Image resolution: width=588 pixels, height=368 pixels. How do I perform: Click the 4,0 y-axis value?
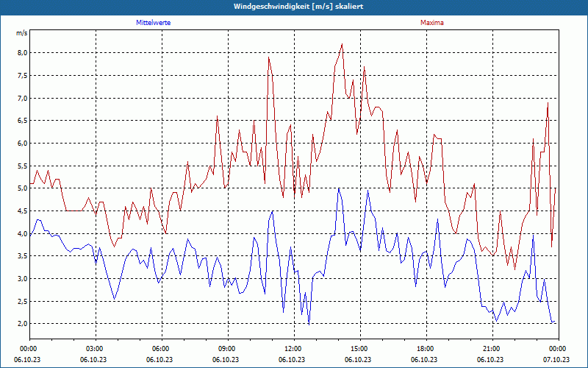pyautogui.click(x=23, y=233)
